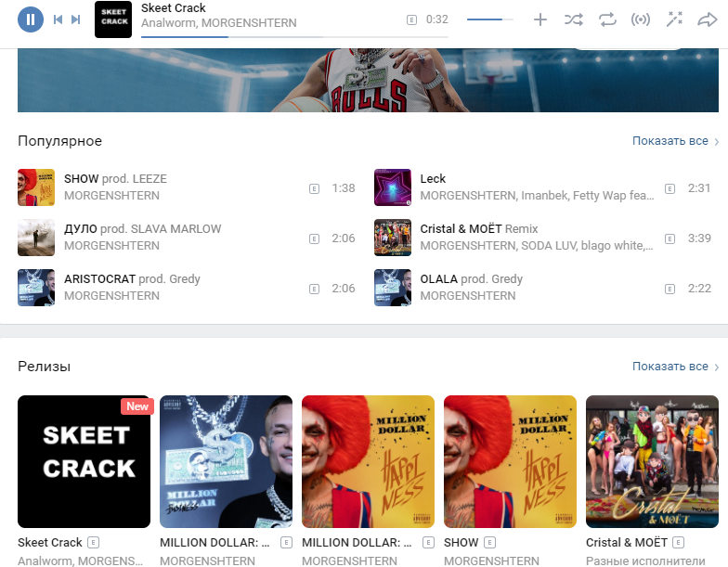Open Analworm, MORGENSHTERN artist link in player
Screen dimensions: 728x567
219,22
